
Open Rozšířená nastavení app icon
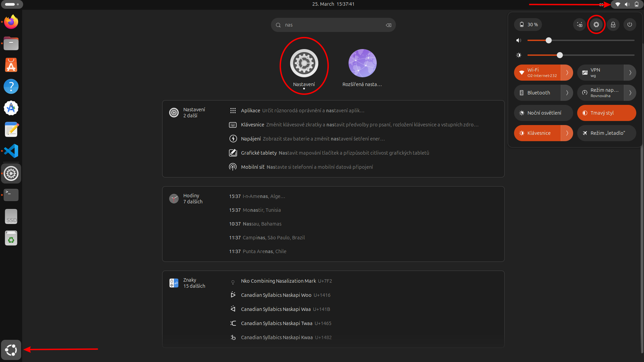point(362,67)
